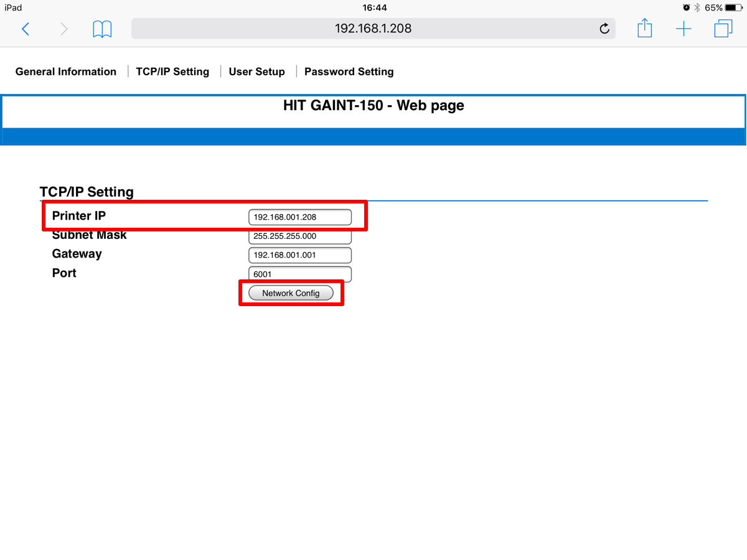Screen dimensions: 747x560
Task: Open the Password Setting page
Action: point(349,72)
